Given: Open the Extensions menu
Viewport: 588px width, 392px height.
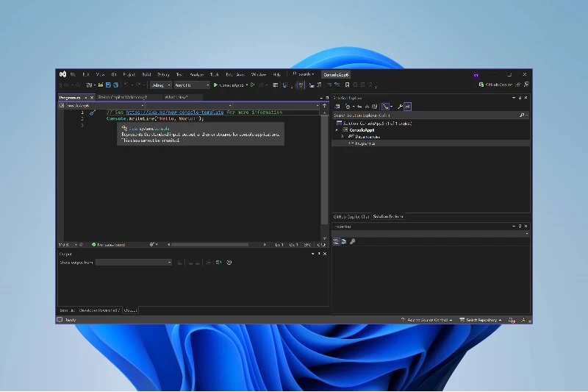Looking at the screenshot, I should click(235, 74).
